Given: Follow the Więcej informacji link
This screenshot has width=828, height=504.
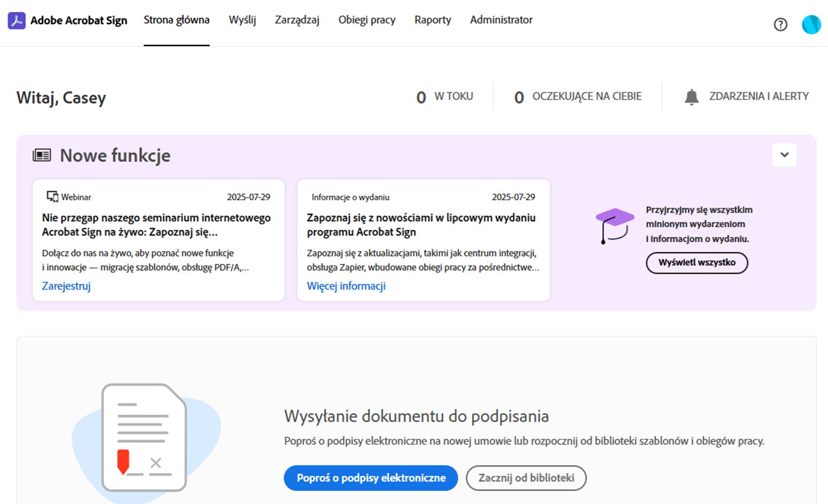Looking at the screenshot, I should point(346,286).
